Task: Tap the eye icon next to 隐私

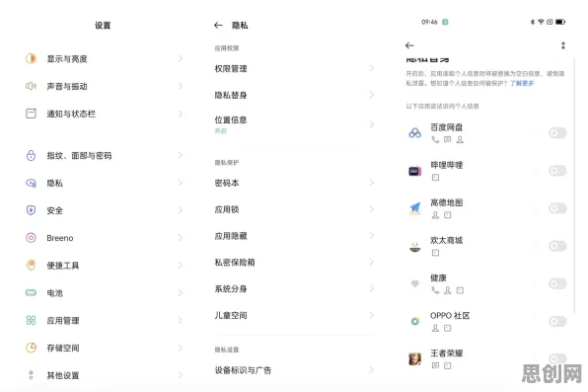Action: (32, 183)
